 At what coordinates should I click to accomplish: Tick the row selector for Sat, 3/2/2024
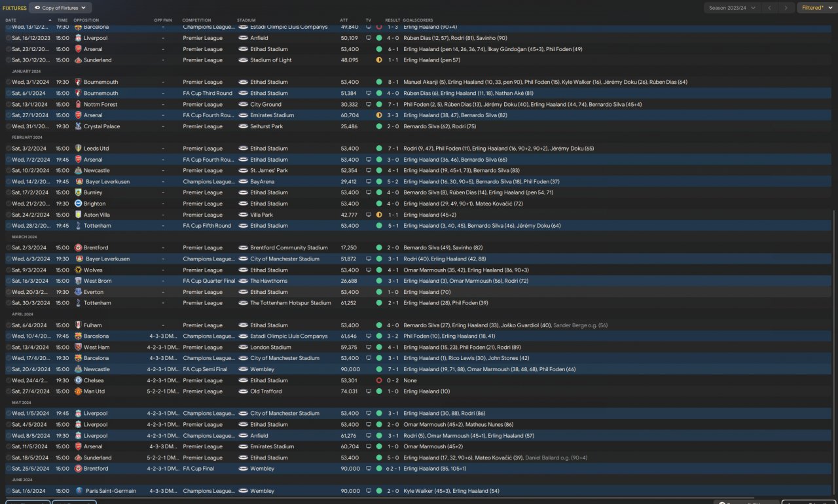[x=9, y=149]
